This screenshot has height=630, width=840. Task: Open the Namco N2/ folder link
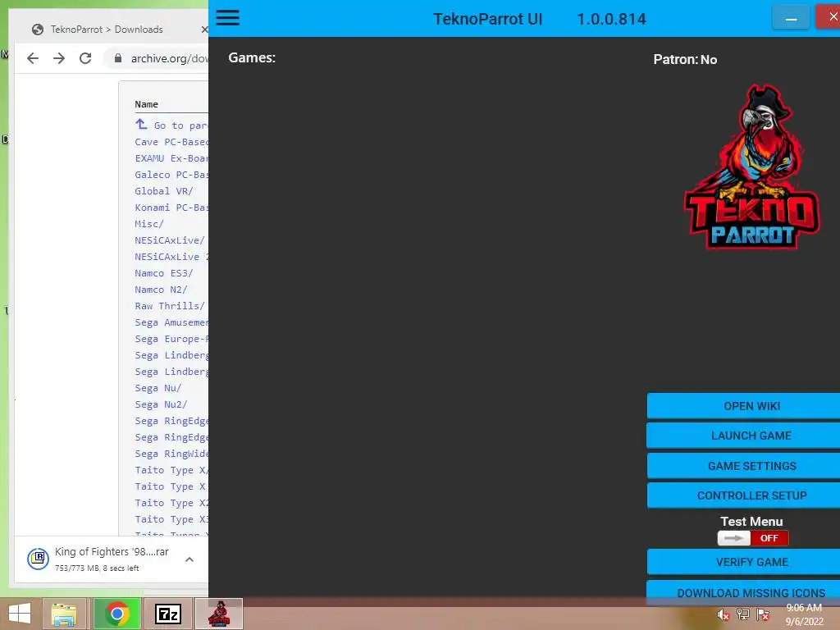tap(161, 290)
